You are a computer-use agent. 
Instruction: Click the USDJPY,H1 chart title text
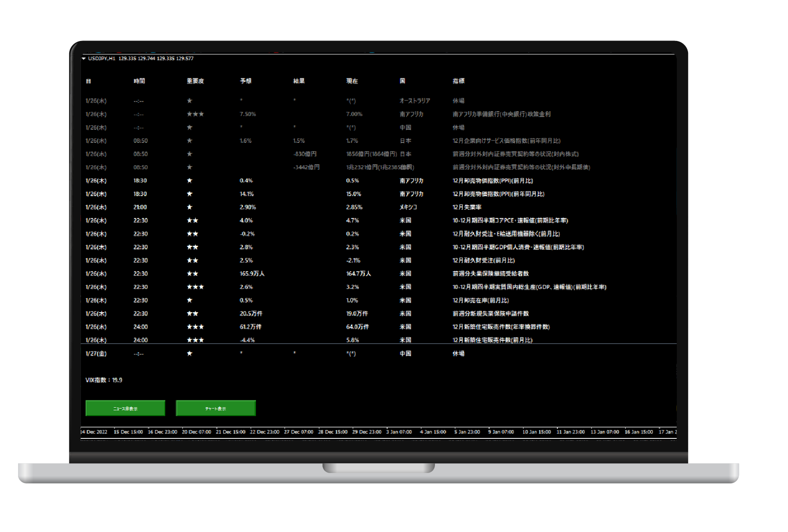[101, 59]
